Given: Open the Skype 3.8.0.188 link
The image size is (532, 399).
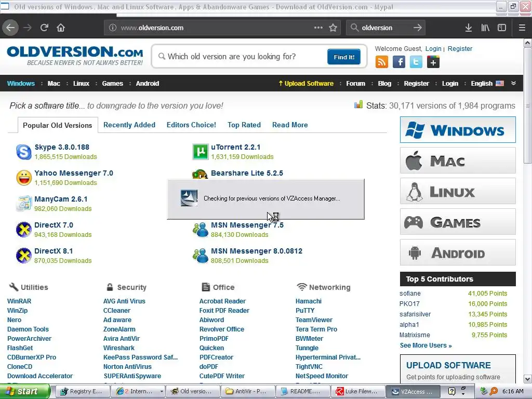Looking at the screenshot, I should [62, 147].
